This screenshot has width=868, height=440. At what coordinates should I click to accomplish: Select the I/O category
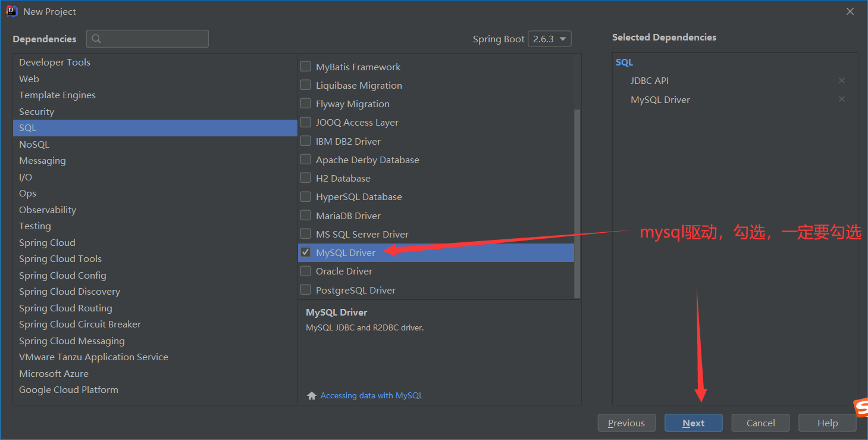(x=155, y=177)
